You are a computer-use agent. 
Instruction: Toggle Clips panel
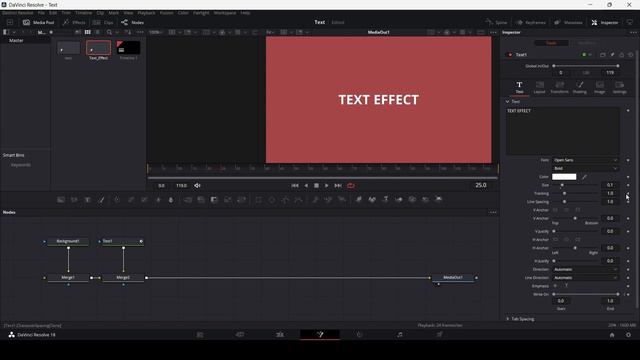pyautogui.click(x=103, y=22)
